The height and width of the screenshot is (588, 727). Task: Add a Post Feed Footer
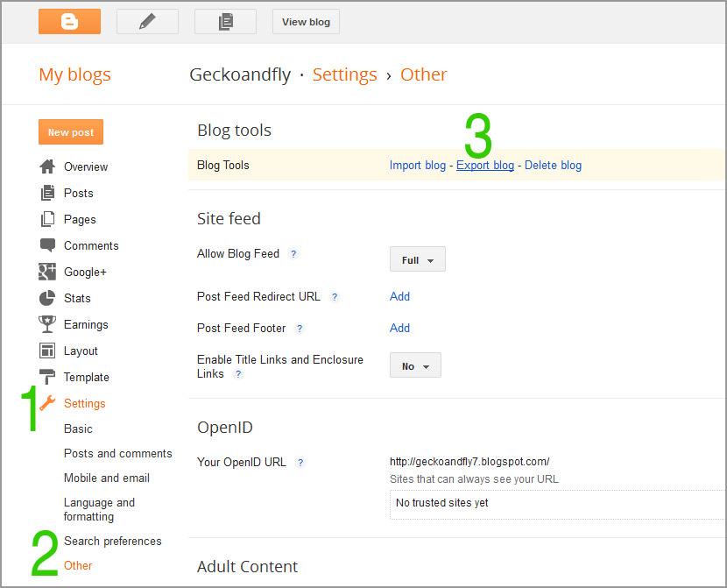[x=399, y=329]
